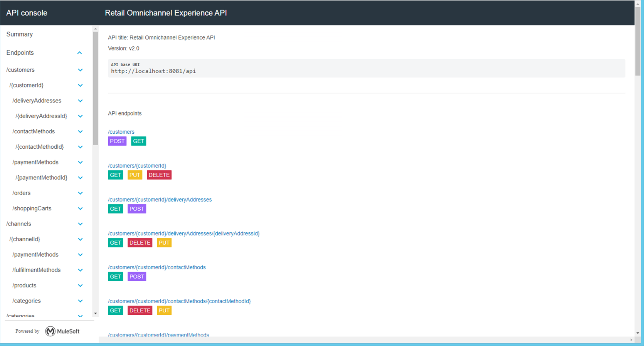Click PUT badge under {contactMethodId} endpoint
644x346 pixels.
(164, 311)
